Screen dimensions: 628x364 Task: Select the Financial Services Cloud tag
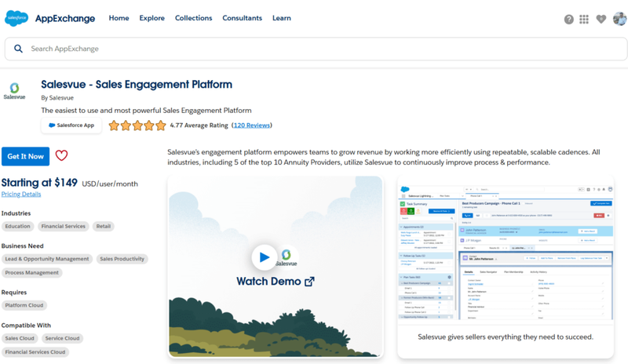coord(35,352)
